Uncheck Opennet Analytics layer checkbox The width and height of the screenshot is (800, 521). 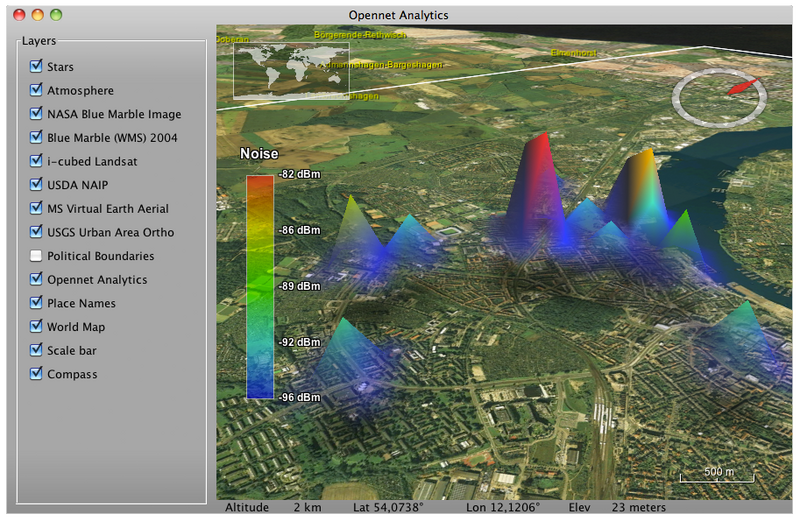pos(36,279)
